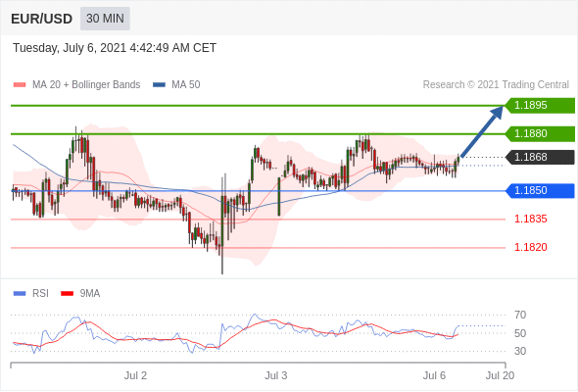Image resolution: width=578 pixels, height=392 pixels.
Task: Select the 1.1850 blue pivot tag
Action: pos(540,191)
